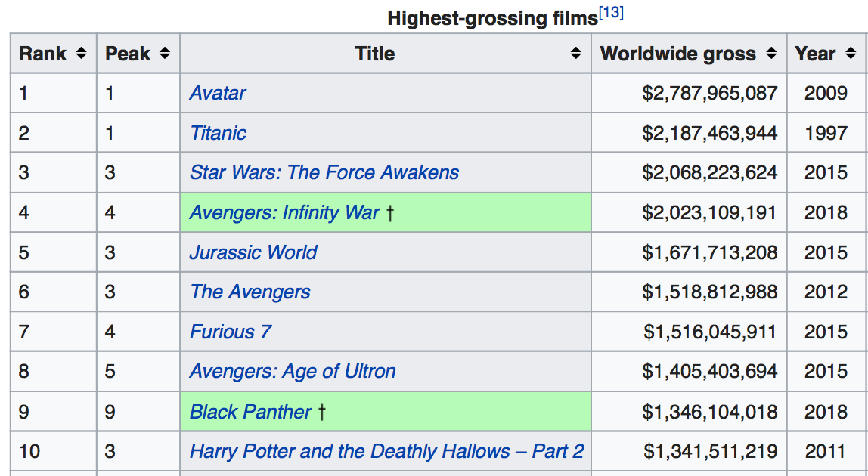Follow the Avengers: Infinity War link

pos(284,212)
